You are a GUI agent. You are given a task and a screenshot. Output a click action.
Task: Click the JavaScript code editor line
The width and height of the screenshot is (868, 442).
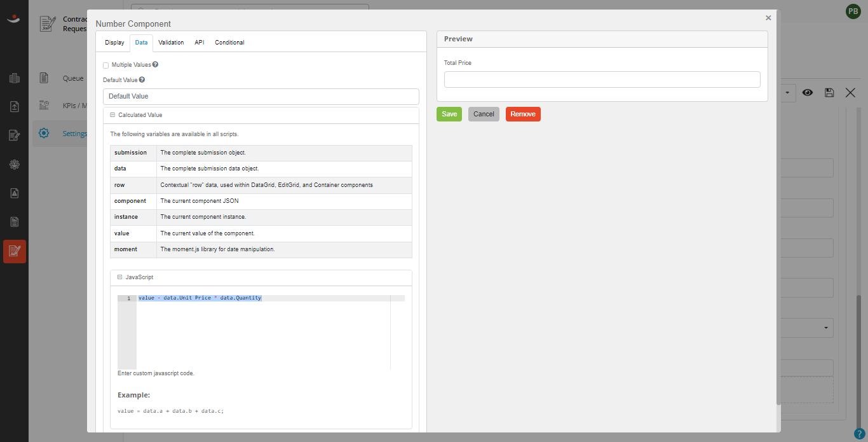(271, 298)
